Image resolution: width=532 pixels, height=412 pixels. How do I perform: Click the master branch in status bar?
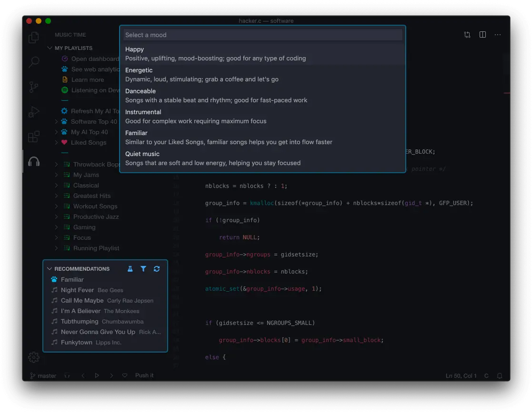click(x=43, y=376)
